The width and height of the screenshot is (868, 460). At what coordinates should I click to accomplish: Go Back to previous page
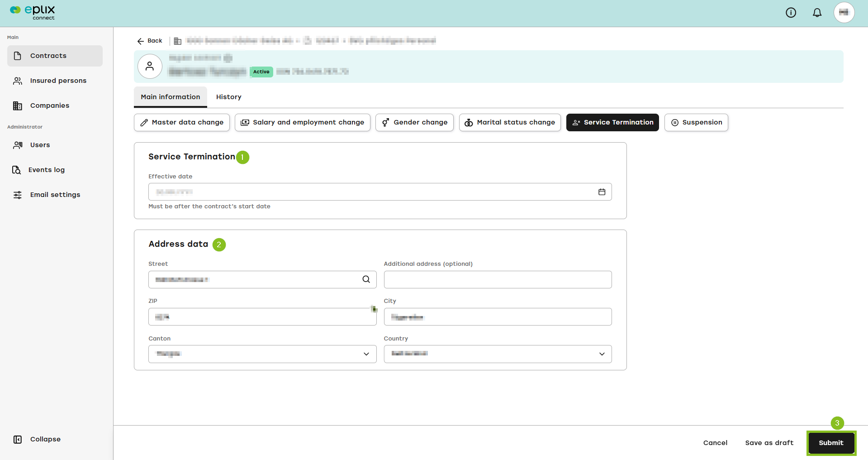pyautogui.click(x=150, y=41)
